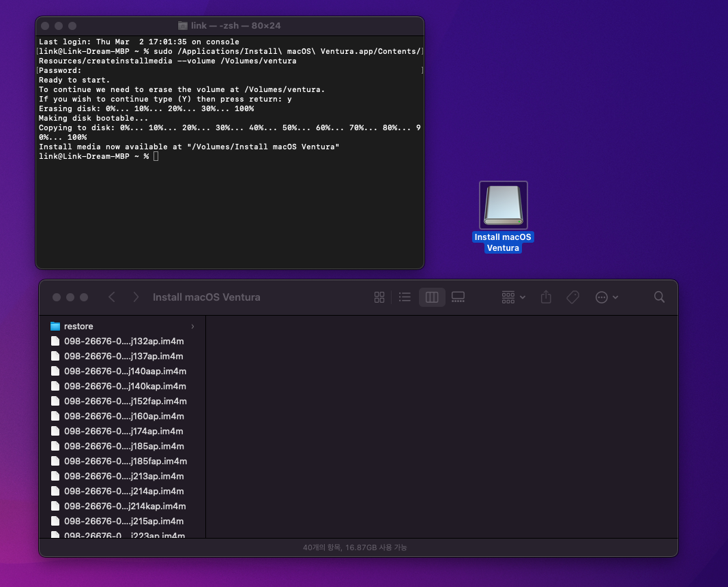
Task: Switch Finder to icon view
Action: click(379, 297)
